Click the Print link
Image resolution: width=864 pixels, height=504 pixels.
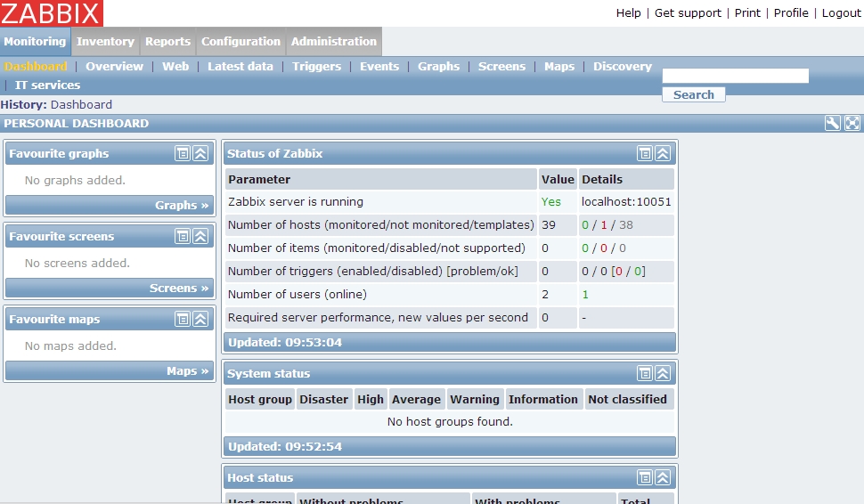[x=747, y=12]
